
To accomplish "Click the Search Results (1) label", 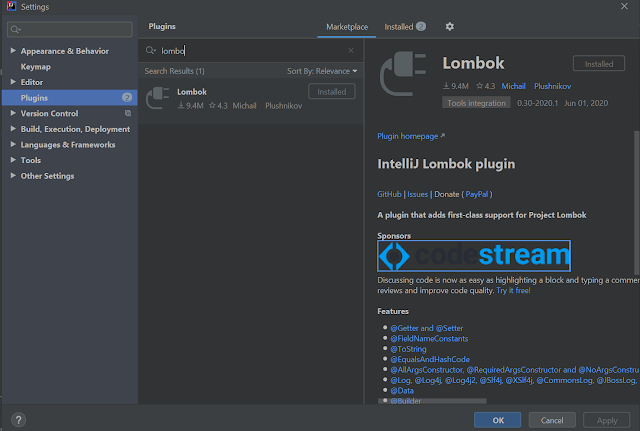I will pos(174,71).
